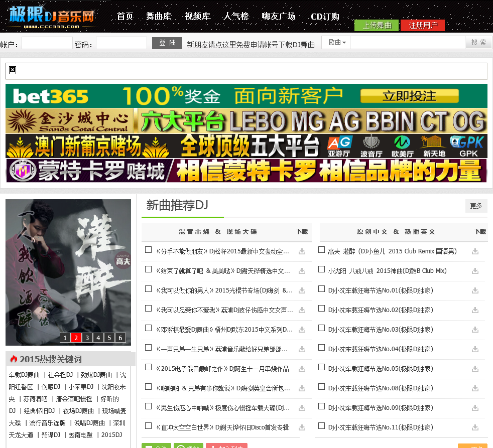Click the 社会摇DJ hot keyword
The width and height of the screenshot is (493, 448).
point(60,375)
